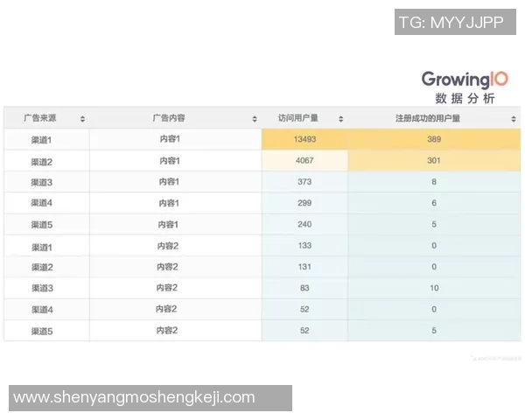The image size is (525, 420).
Task: Click the 301 registered users cell
Action: click(x=434, y=161)
